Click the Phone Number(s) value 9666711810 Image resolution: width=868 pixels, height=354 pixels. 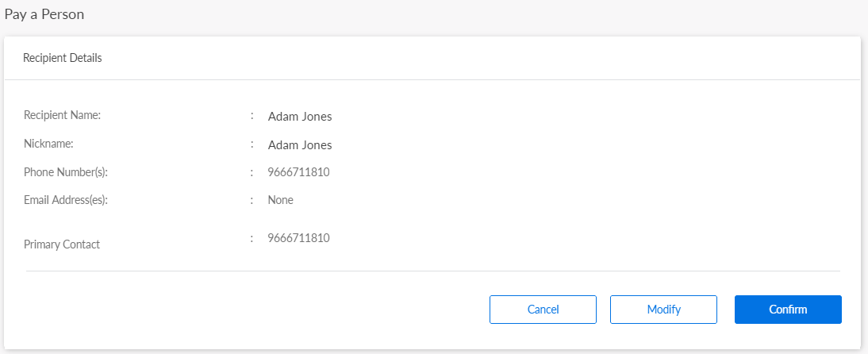point(298,172)
